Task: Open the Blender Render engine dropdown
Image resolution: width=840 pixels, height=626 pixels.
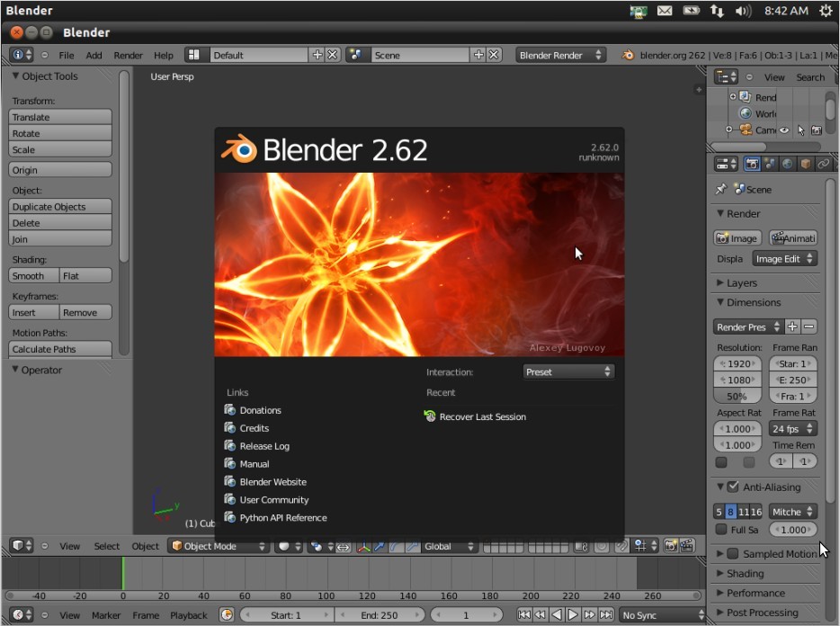Action: pos(561,55)
